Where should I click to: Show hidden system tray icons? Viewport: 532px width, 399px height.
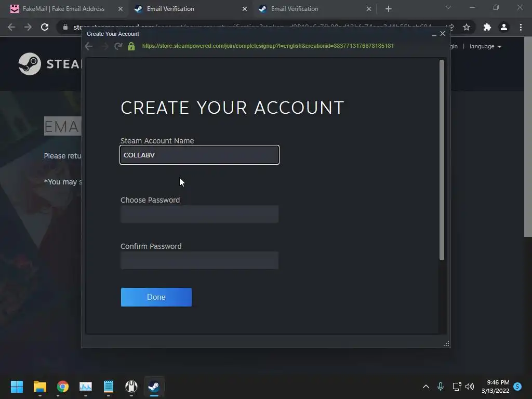[x=426, y=387]
